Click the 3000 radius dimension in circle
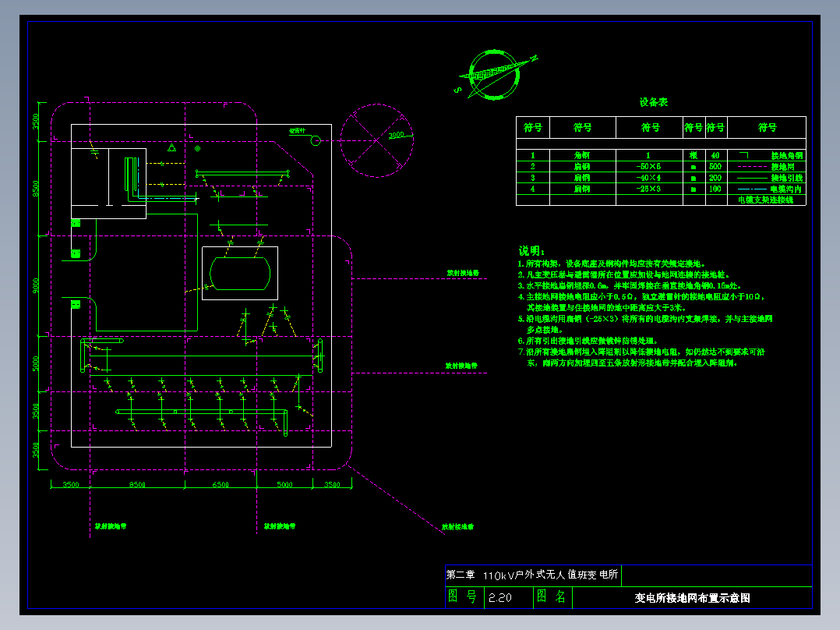This screenshot has height=630, width=840. [x=397, y=135]
